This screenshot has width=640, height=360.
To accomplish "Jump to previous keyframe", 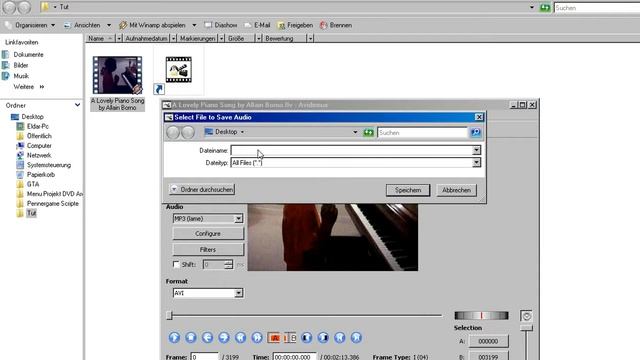I will 240,338.
